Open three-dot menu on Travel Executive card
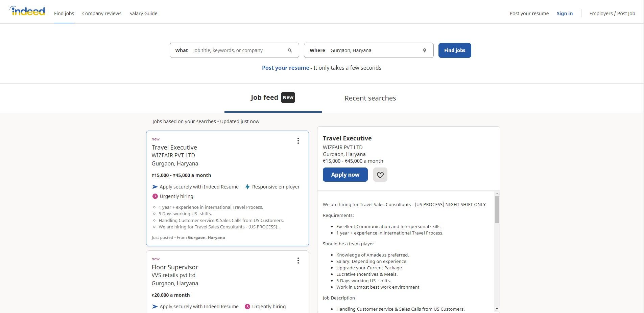Screen dimensions: 644x313 (x=298, y=141)
